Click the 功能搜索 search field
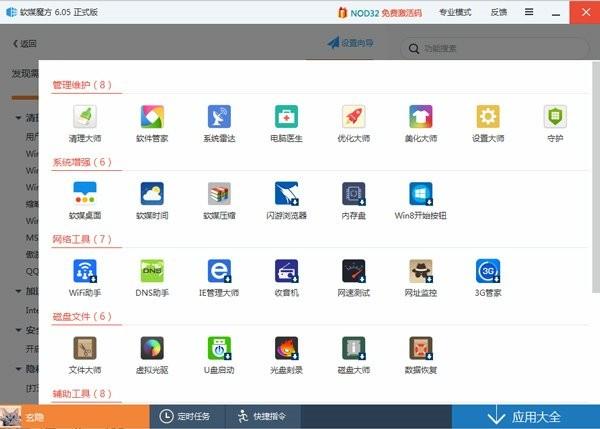The height and width of the screenshot is (429, 600). pos(494,49)
